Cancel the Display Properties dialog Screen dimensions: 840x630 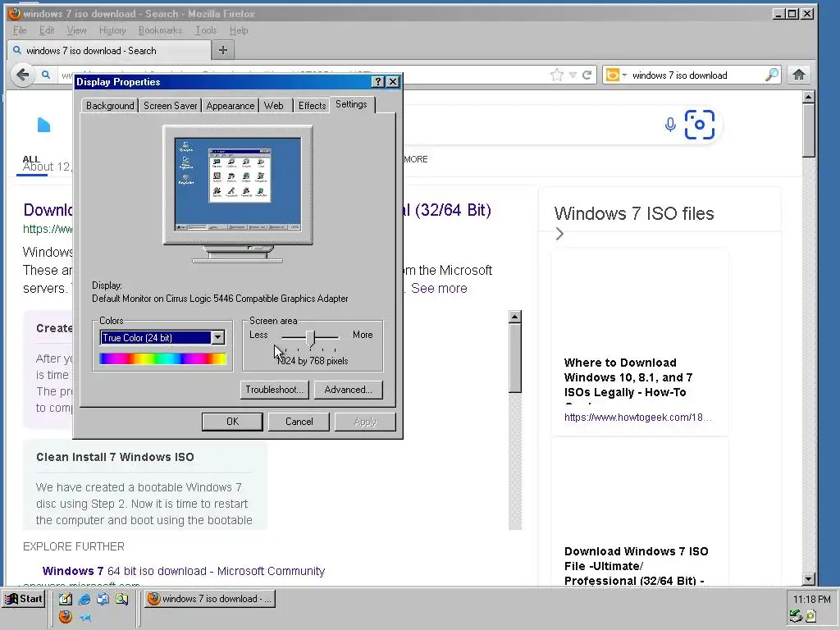point(299,422)
